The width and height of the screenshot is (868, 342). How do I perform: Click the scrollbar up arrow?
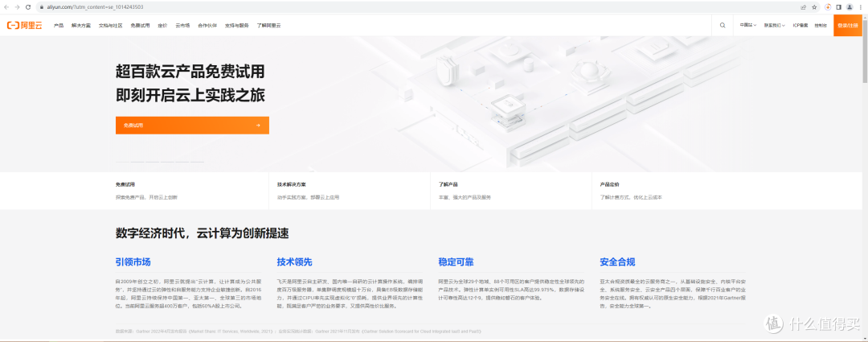[x=865, y=17]
